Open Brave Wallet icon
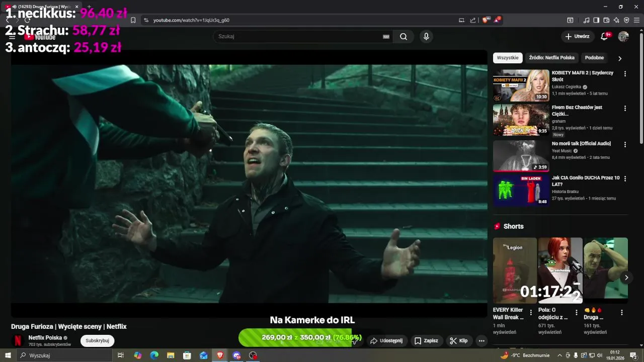644x362 pixels. pos(606,20)
